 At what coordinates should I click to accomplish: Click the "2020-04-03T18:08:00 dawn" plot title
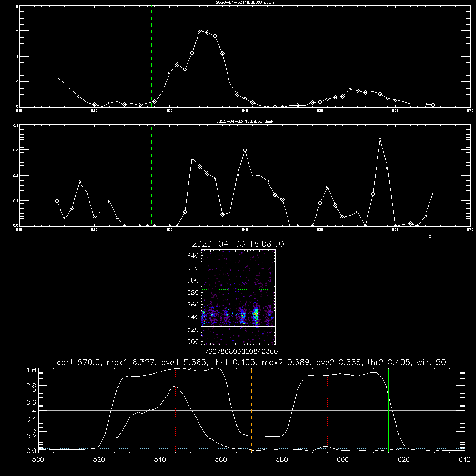[x=245, y=2]
